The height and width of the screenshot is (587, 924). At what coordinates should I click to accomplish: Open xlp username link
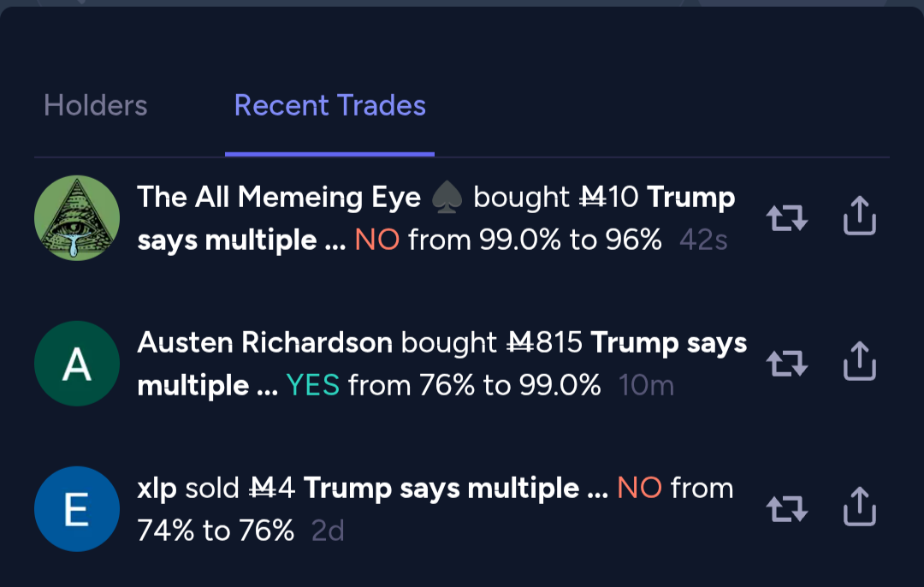point(157,489)
